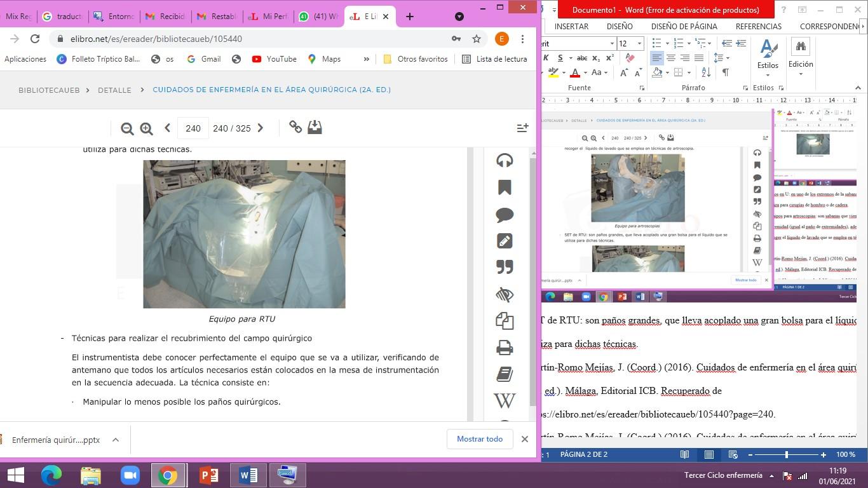Go to previous page in eLibro reader
868x488 pixels.
[x=167, y=128]
